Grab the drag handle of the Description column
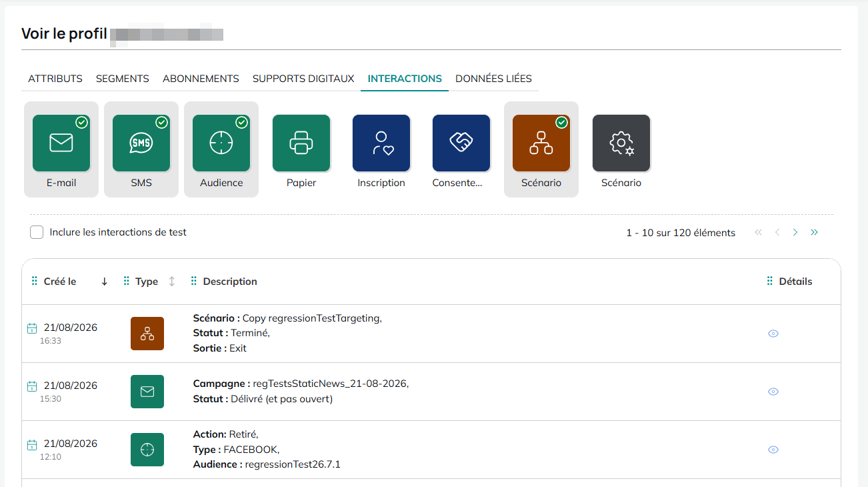The height and width of the screenshot is (487, 868). pyautogui.click(x=194, y=282)
